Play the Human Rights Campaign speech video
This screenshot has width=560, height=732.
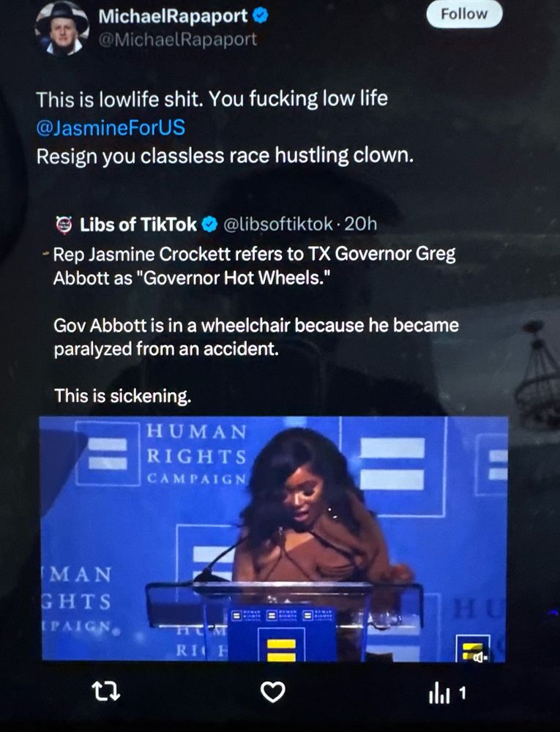(x=274, y=539)
